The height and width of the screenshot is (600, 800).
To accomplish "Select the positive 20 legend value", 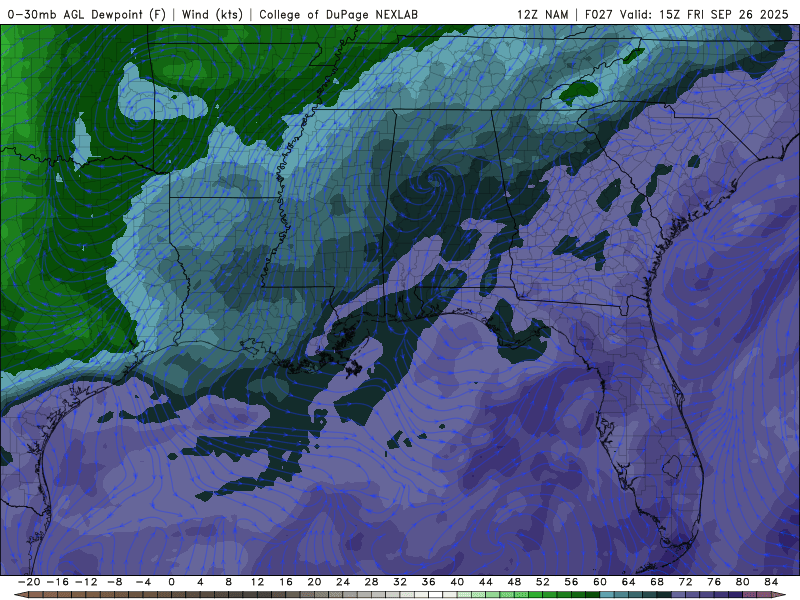I will coord(314,582).
